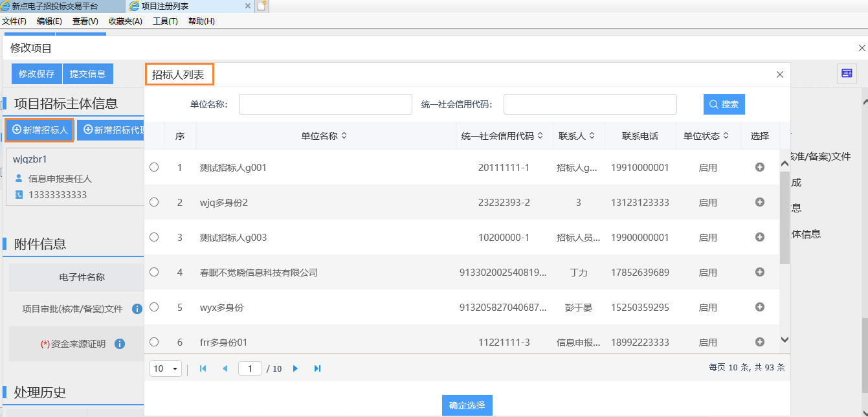Click the 确定选择 button
Viewport: 868px width, 417px height.
pyautogui.click(x=467, y=405)
